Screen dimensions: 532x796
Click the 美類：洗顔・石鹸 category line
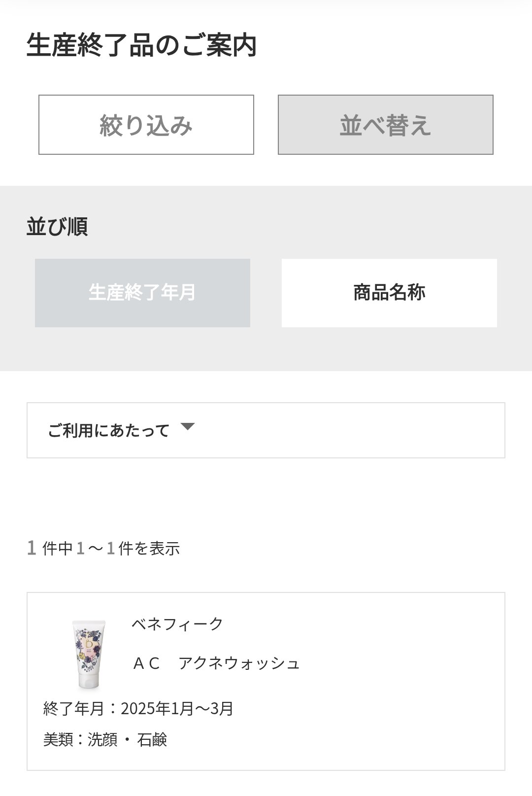pyautogui.click(x=105, y=740)
